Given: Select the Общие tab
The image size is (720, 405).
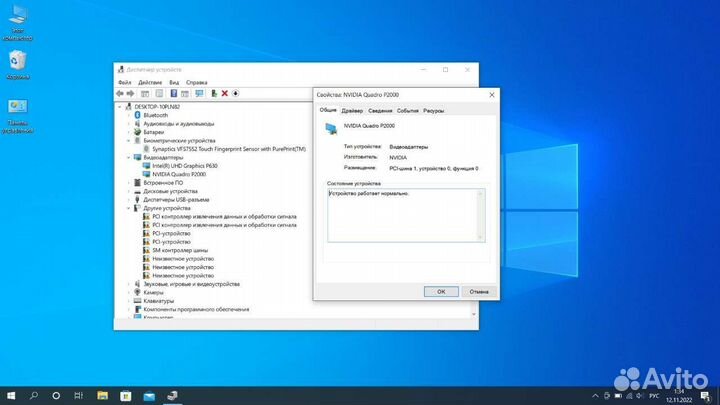Looking at the screenshot, I should point(328,110).
